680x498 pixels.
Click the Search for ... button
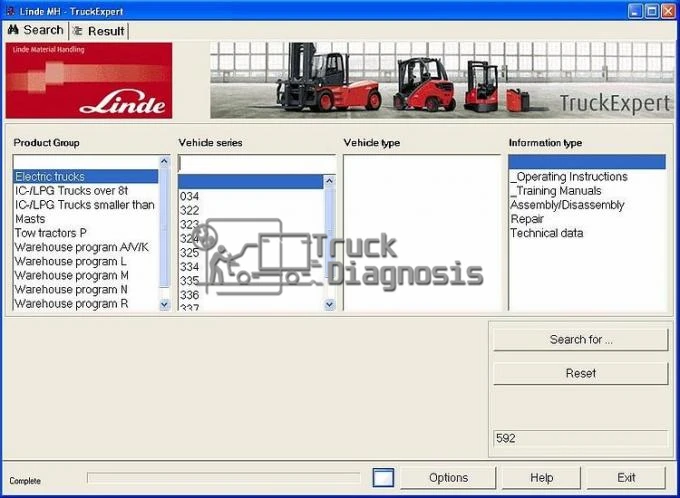pos(581,339)
